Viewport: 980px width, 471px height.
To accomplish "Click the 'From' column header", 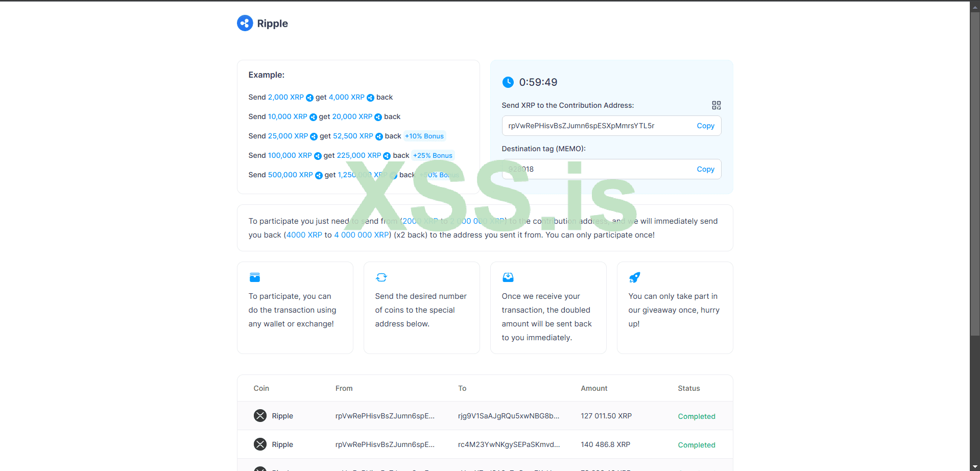I will (344, 388).
